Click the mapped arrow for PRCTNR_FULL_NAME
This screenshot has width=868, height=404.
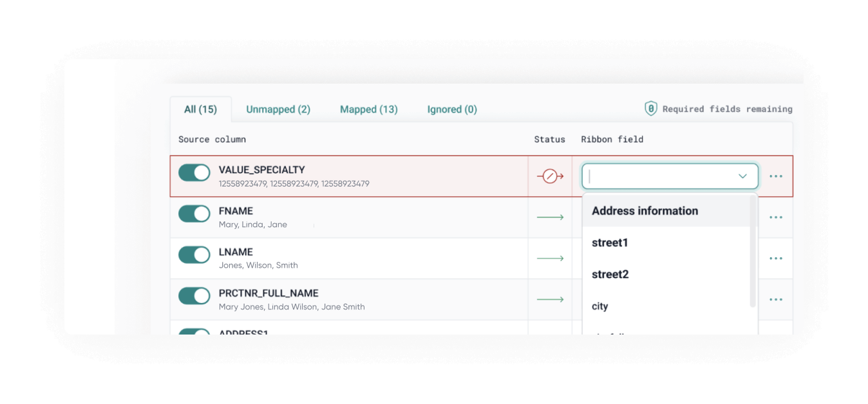tap(550, 300)
